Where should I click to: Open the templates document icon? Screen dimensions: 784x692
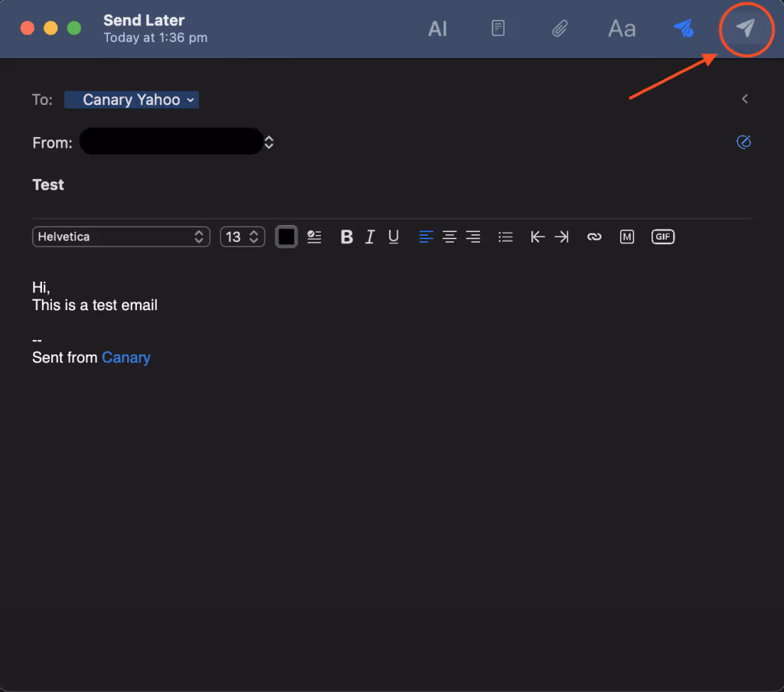tap(498, 28)
